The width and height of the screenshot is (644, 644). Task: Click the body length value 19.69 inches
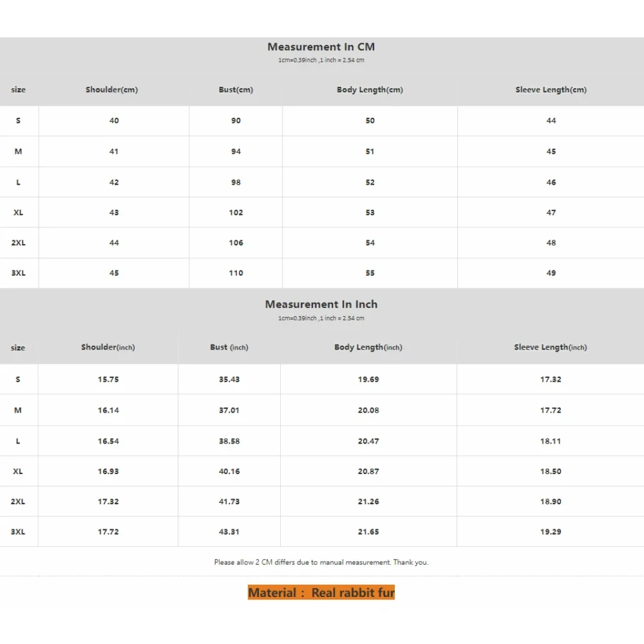368,379
